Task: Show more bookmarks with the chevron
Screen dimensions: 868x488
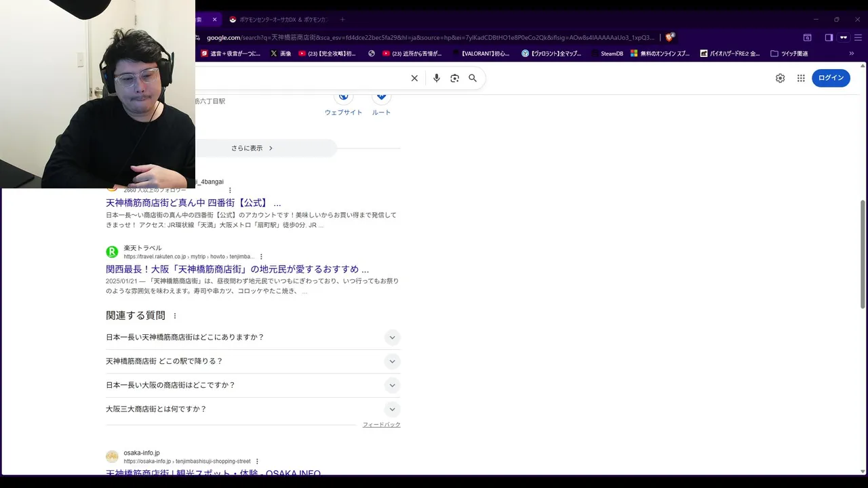Action: [851, 54]
